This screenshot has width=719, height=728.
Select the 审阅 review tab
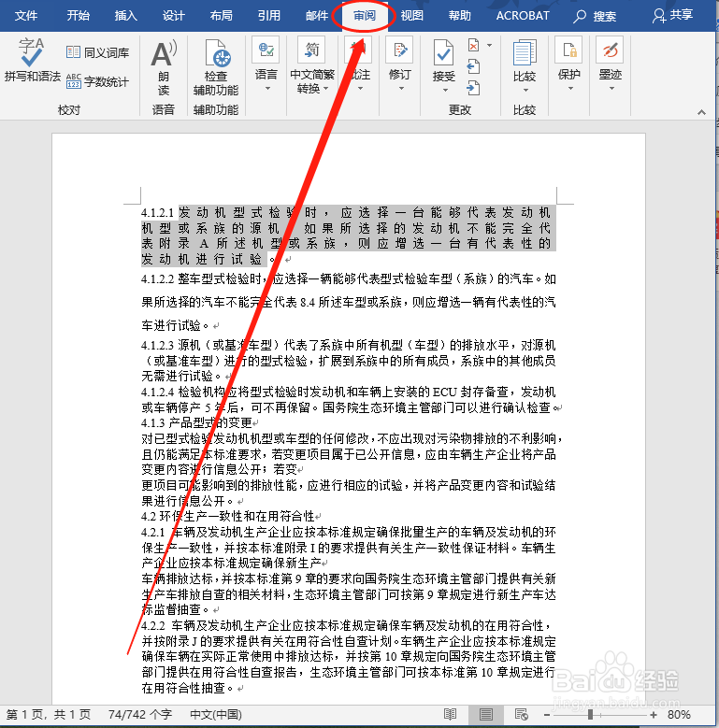[x=365, y=16]
